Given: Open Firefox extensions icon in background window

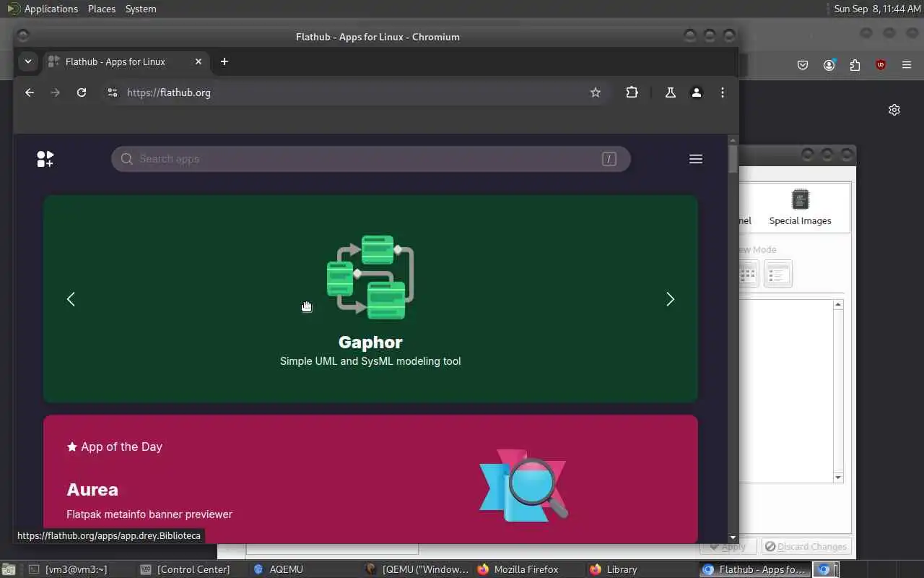Looking at the screenshot, I should 855,65.
